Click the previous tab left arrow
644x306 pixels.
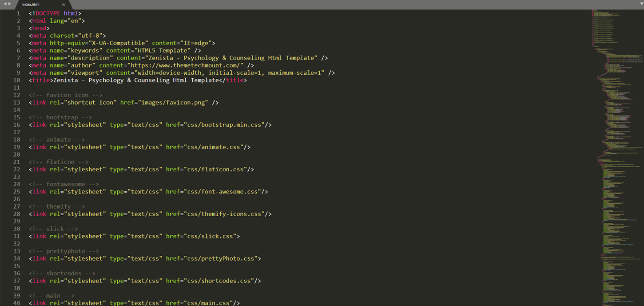pos(5,4)
